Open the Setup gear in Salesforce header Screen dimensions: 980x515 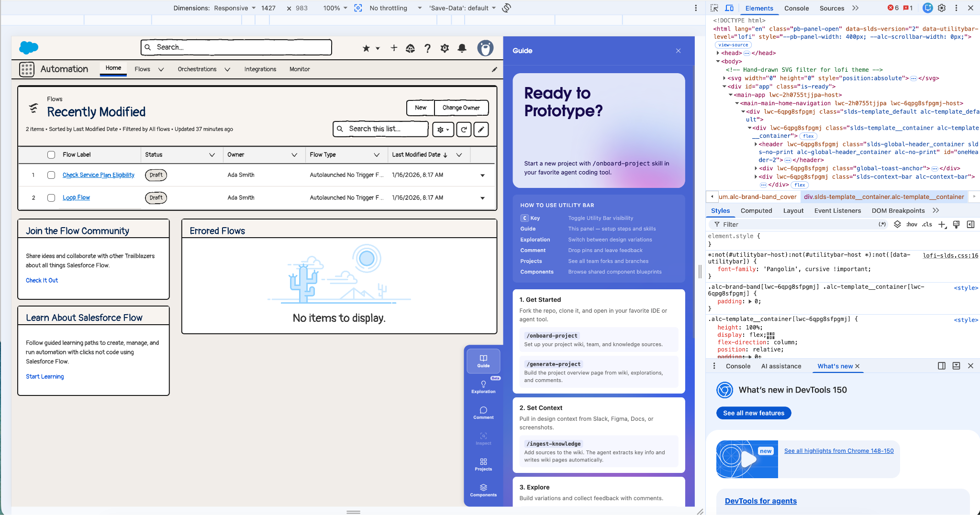445,48
